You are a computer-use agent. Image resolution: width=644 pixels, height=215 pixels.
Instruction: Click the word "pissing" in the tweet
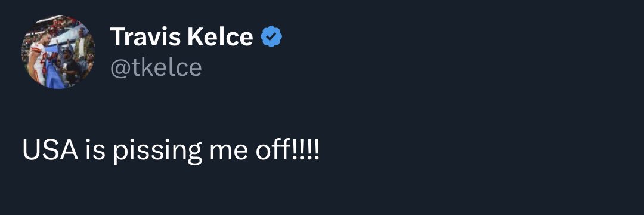coord(157,151)
